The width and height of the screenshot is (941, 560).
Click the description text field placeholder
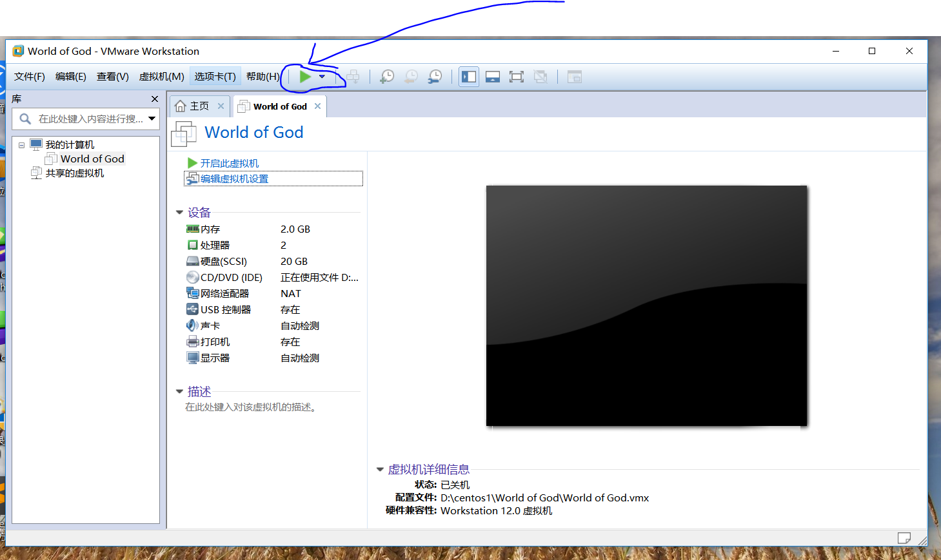(x=251, y=407)
